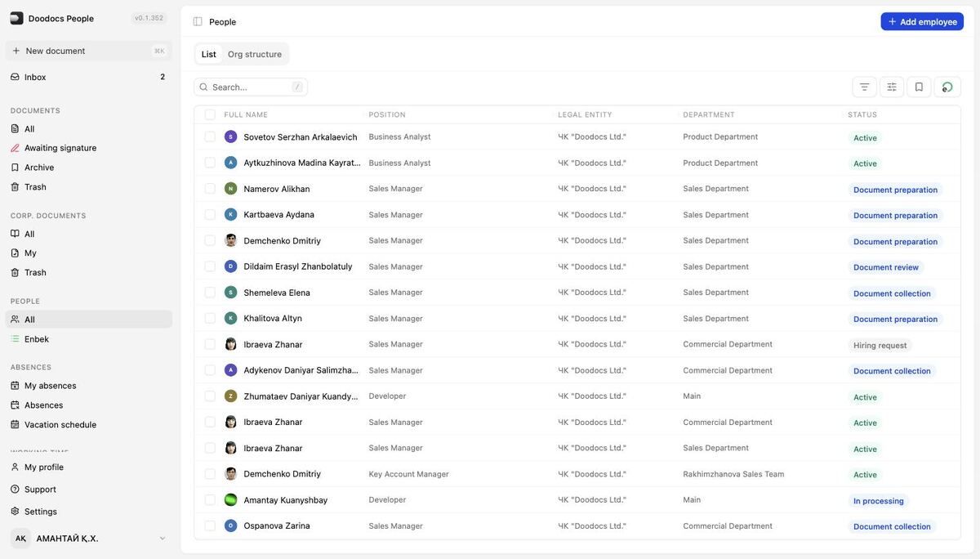
Task: Click the Doodocs People logo icon
Action: point(16,18)
